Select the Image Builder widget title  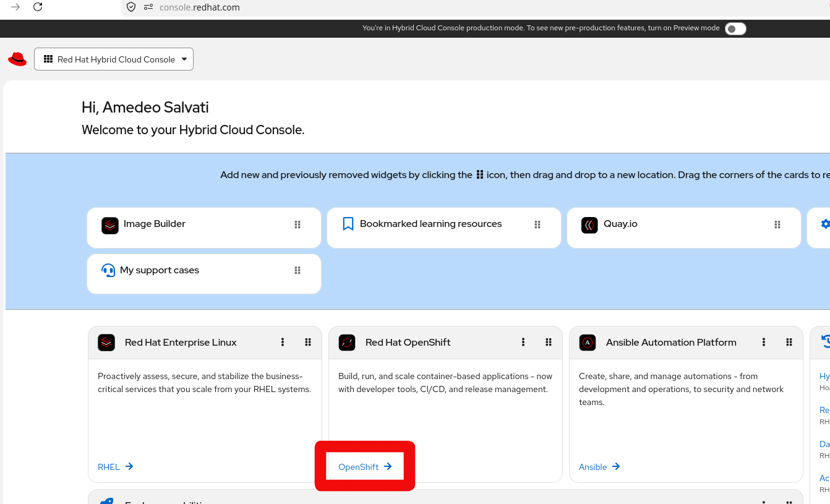point(155,224)
